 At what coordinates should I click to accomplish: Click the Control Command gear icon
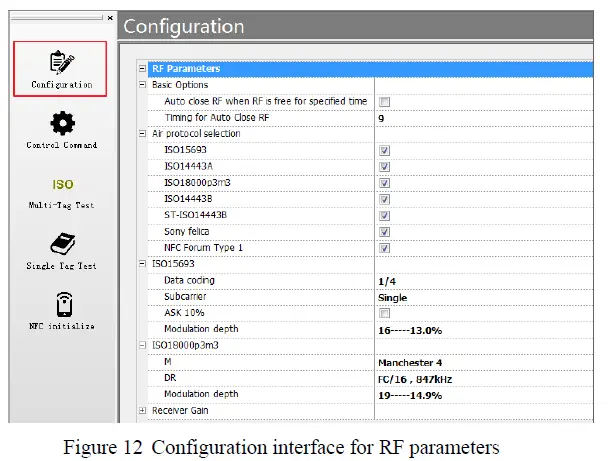pos(62,124)
